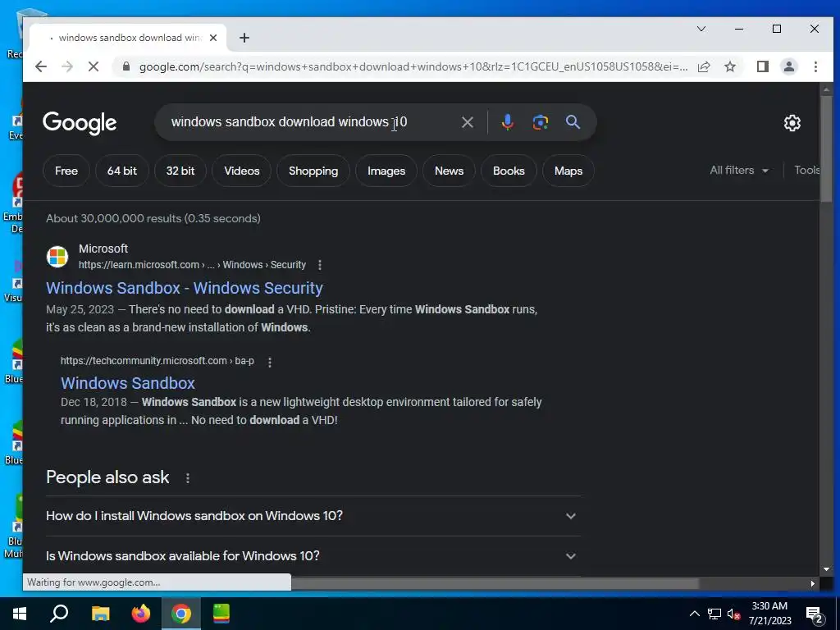This screenshot has width=840, height=630.
Task: Close the windows sandbox search tab
Action: 213,38
